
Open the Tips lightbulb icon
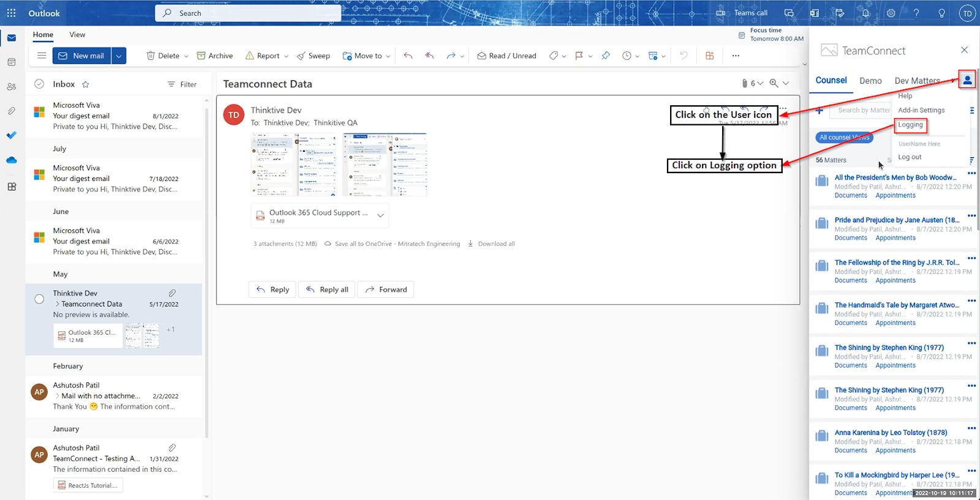(941, 13)
